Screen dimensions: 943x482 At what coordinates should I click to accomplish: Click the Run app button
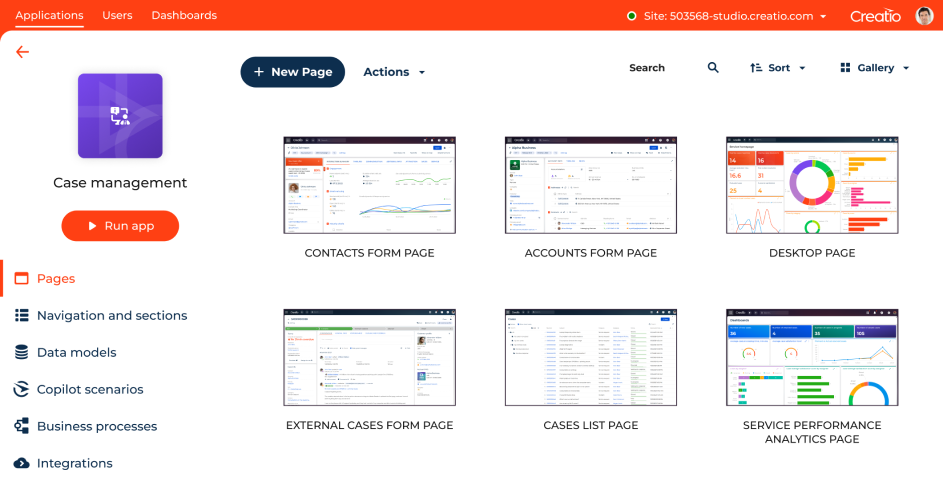pos(120,226)
